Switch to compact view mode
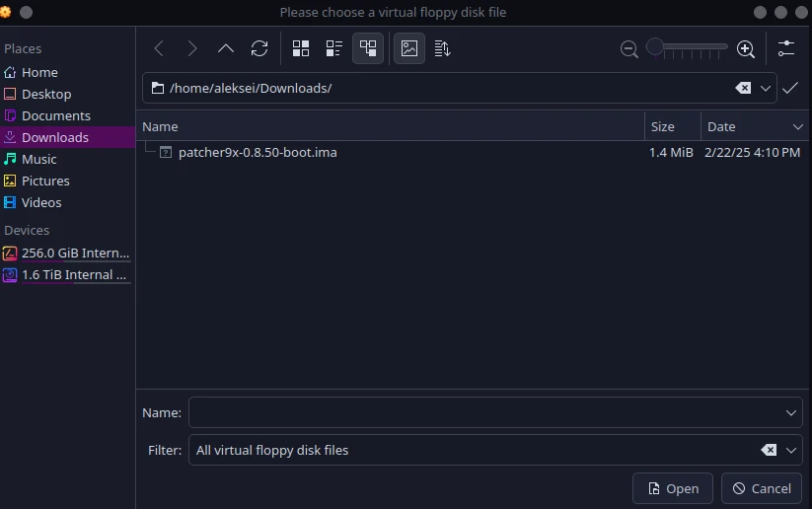 (x=334, y=48)
